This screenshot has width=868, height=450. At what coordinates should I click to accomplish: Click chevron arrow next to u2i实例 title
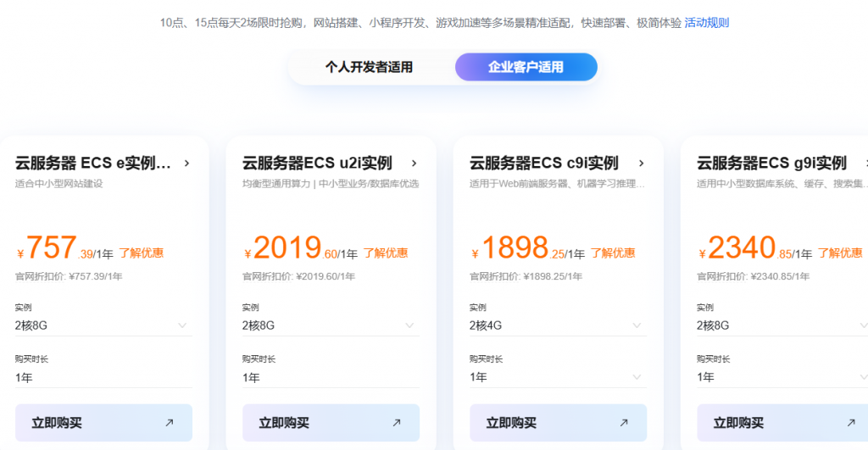click(414, 164)
